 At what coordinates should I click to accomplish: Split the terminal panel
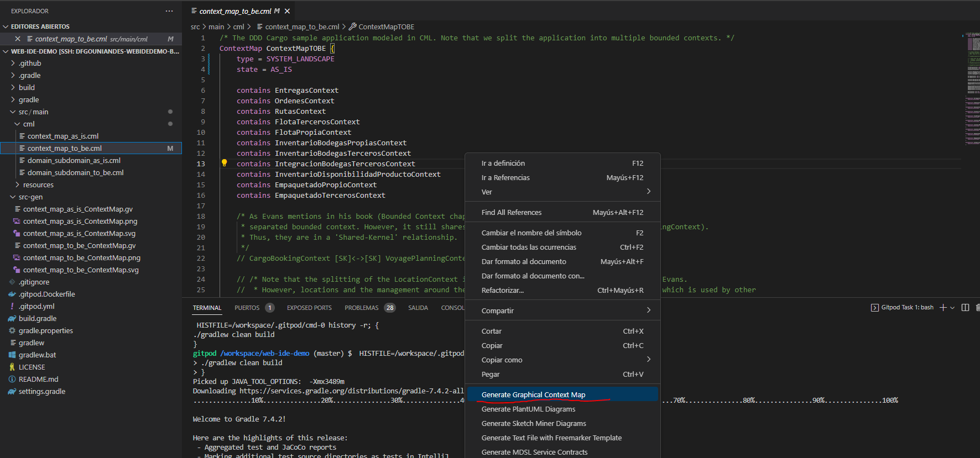[965, 308]
